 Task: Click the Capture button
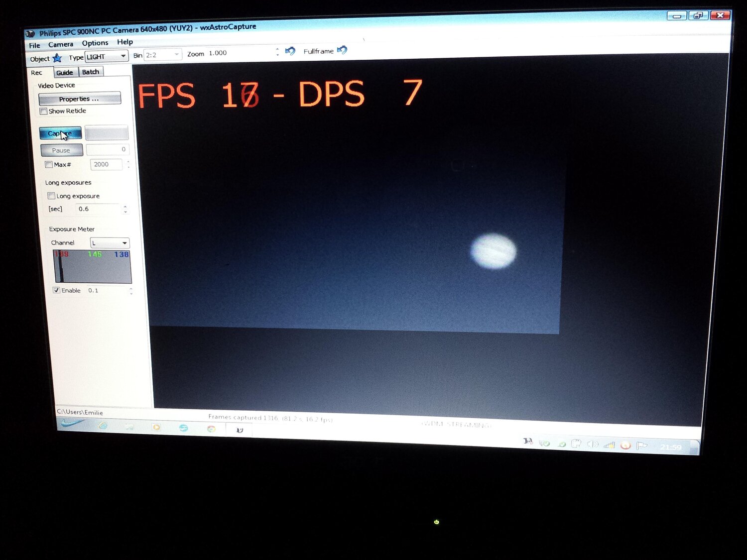(60, 133)
